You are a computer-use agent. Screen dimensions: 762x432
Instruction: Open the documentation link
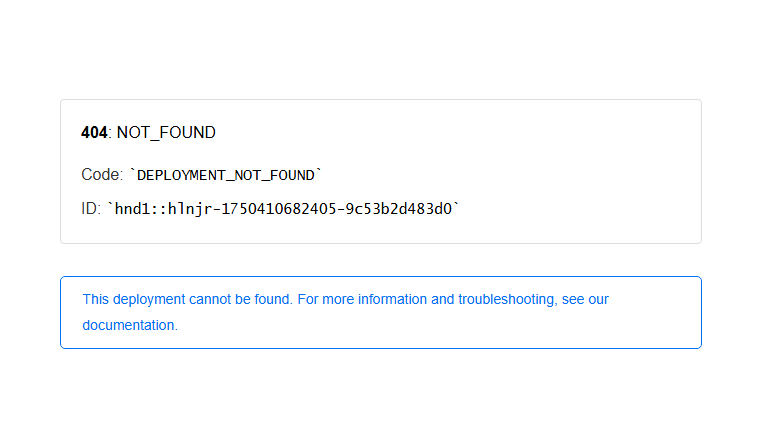pos(129,325)
